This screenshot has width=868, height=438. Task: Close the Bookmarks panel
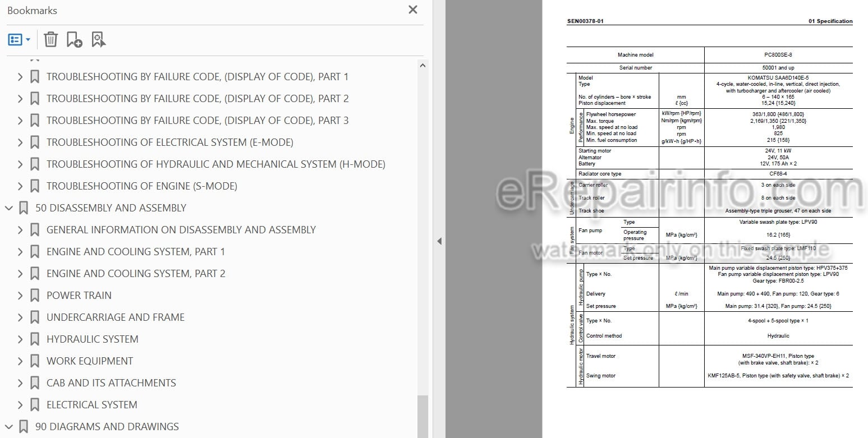(413, 10)
